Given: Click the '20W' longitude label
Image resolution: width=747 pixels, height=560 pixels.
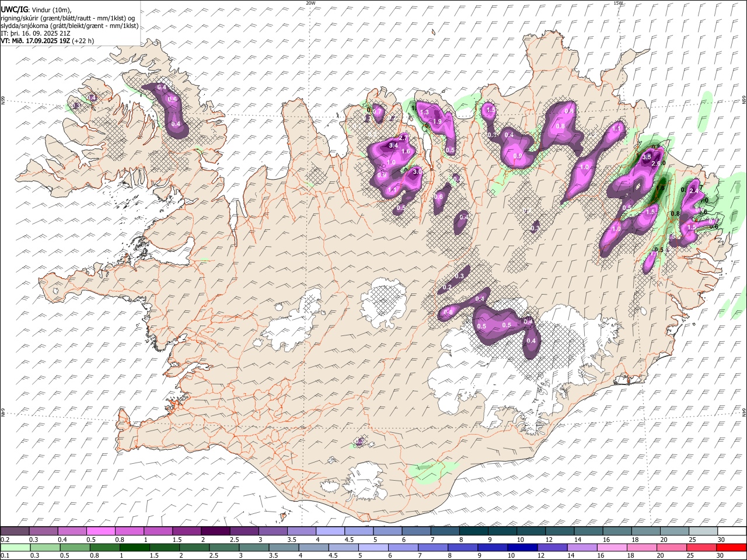Looking at the screenshot, I should click(x=310, y=3).
